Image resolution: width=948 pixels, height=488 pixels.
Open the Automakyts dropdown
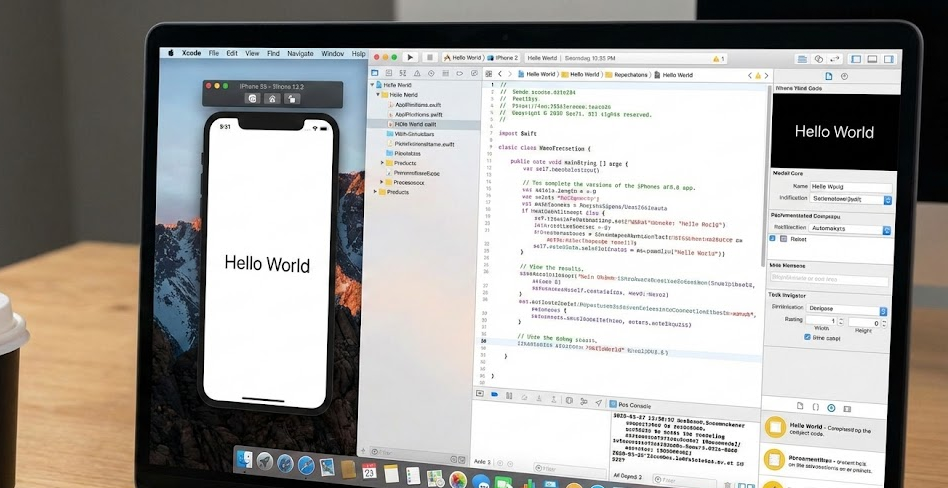pos(849,229)
